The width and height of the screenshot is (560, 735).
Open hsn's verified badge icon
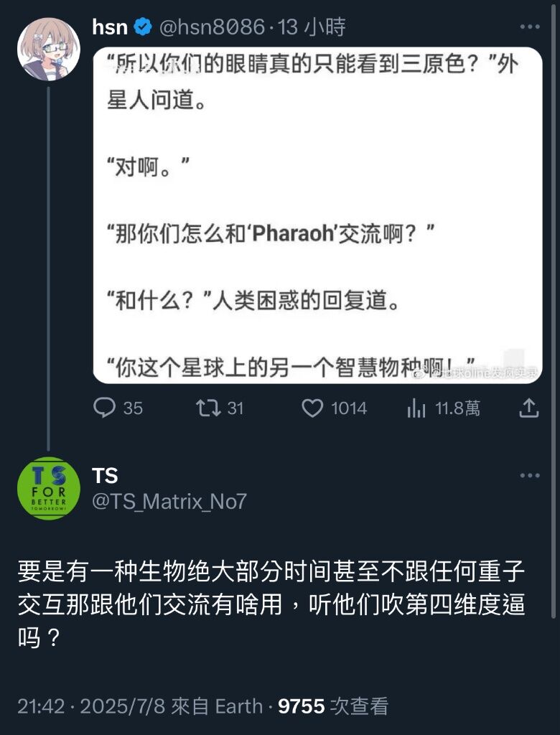point(143,27)
